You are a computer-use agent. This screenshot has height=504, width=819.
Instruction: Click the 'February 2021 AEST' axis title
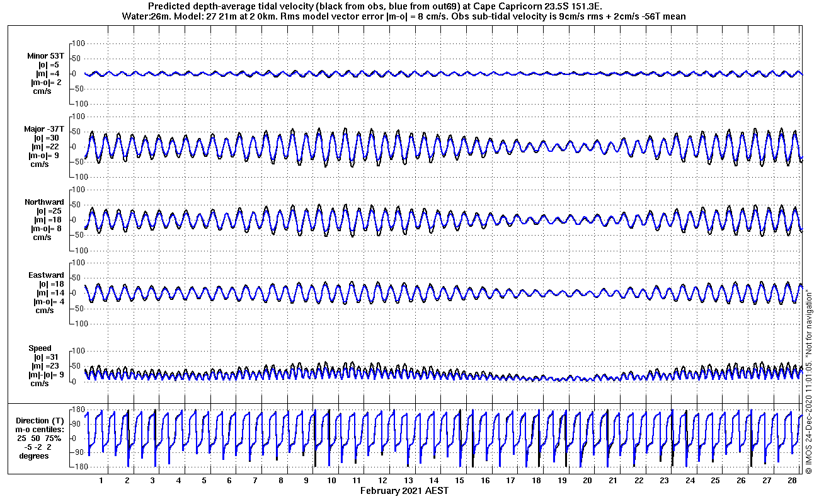[x=404, y=490]
